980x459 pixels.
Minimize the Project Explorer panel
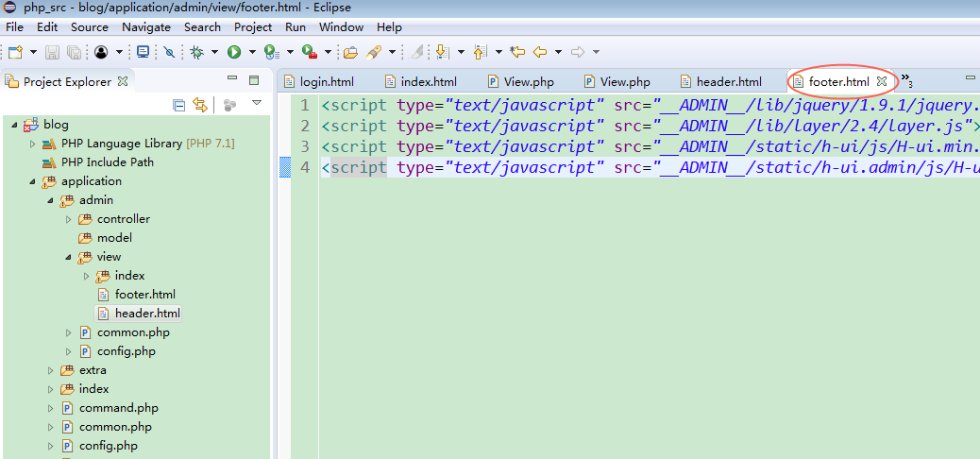(x=232, y=78)
